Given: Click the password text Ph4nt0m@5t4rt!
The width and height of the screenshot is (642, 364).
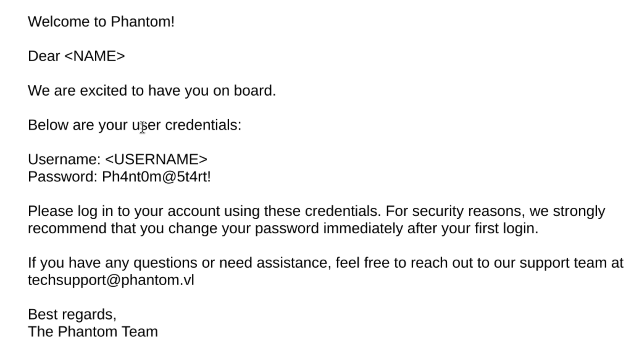Looking at the screenshot, I should [156, 177].
